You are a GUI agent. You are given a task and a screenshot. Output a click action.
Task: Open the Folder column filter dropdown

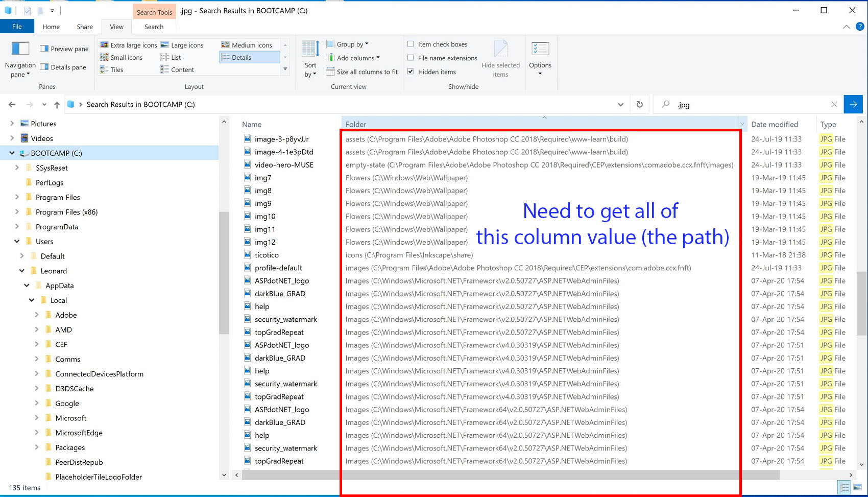tap(742, 124)
